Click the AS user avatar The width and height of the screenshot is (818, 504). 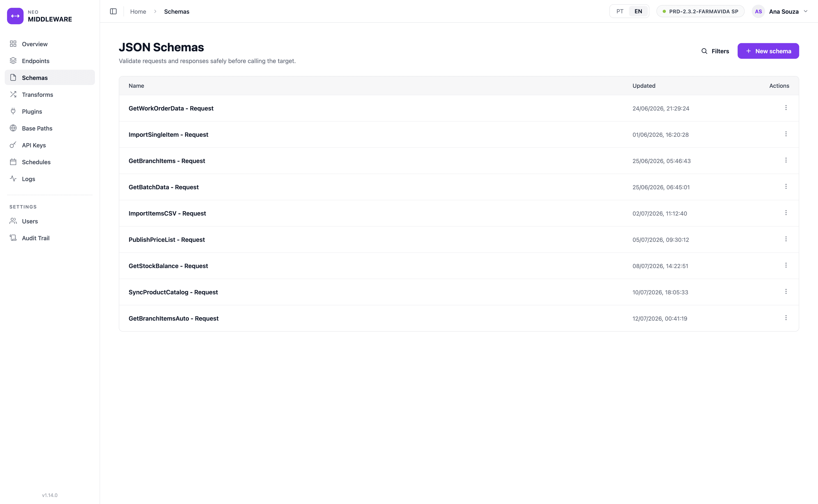pos(758,11)
